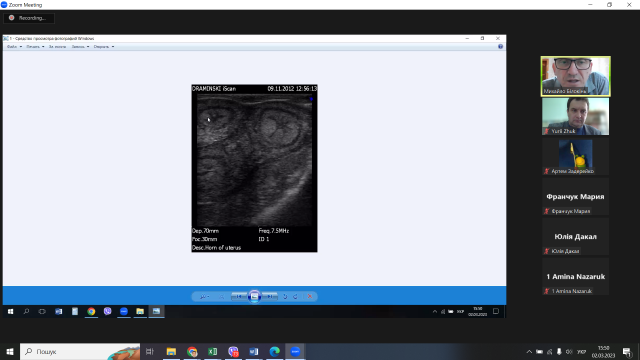Click Task View on the shared screen taskbar
Viewport: 640px width, 360px height.
pyautogui.click(x=42, y=311)
